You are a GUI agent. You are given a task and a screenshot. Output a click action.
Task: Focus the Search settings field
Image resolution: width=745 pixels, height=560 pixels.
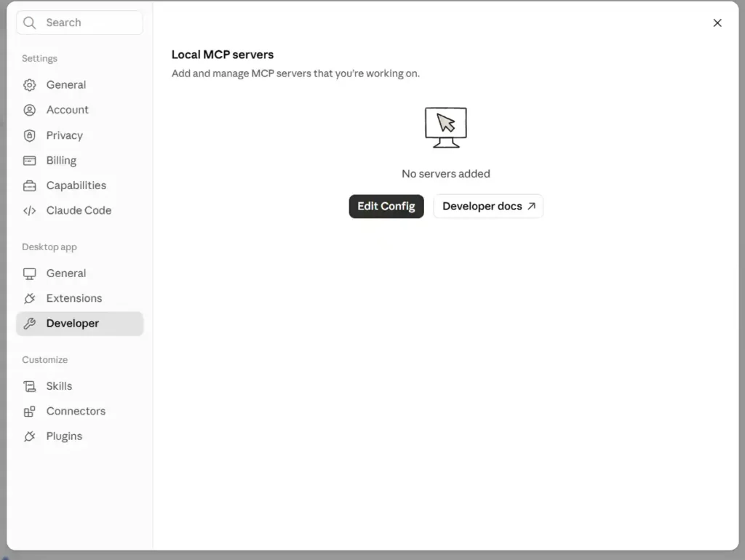[80, 23]
